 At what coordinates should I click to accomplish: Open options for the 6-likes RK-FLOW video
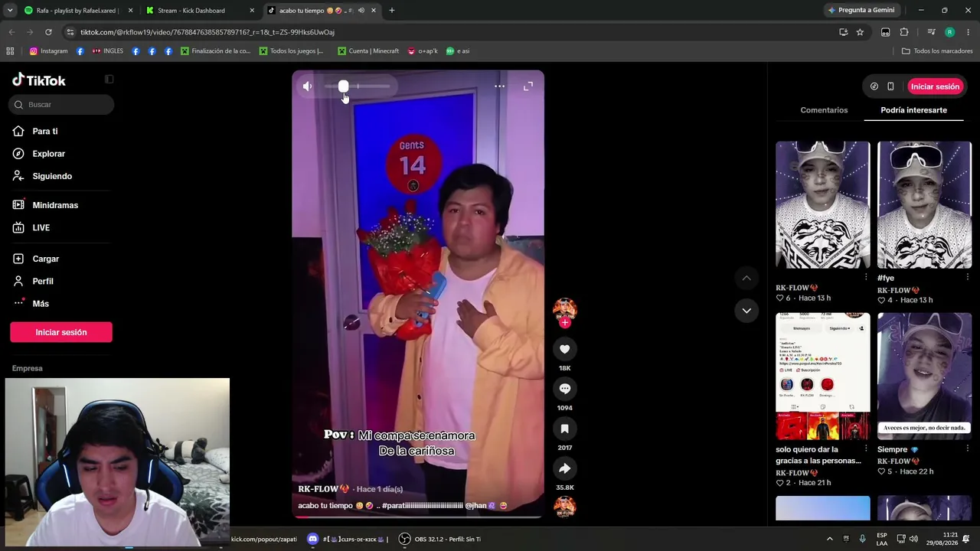click(x=866, y=277)
